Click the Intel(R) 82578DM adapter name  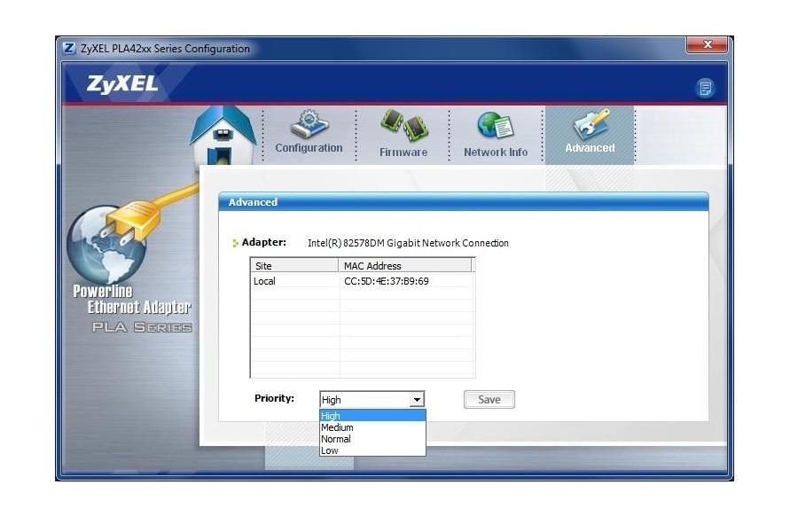[x=408, y=243]
